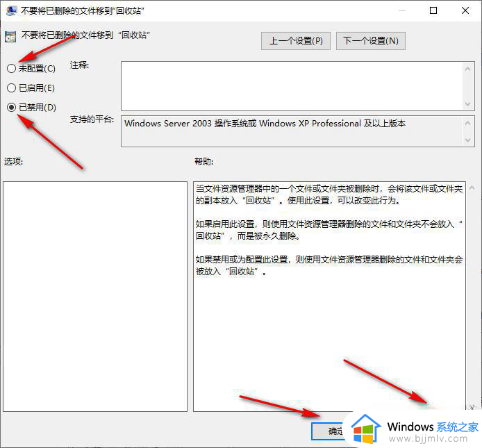Click the setting heading 不要将已删除的文件移到“回收站”
This screenshot has width=482, height=448.
pos(85,35)
